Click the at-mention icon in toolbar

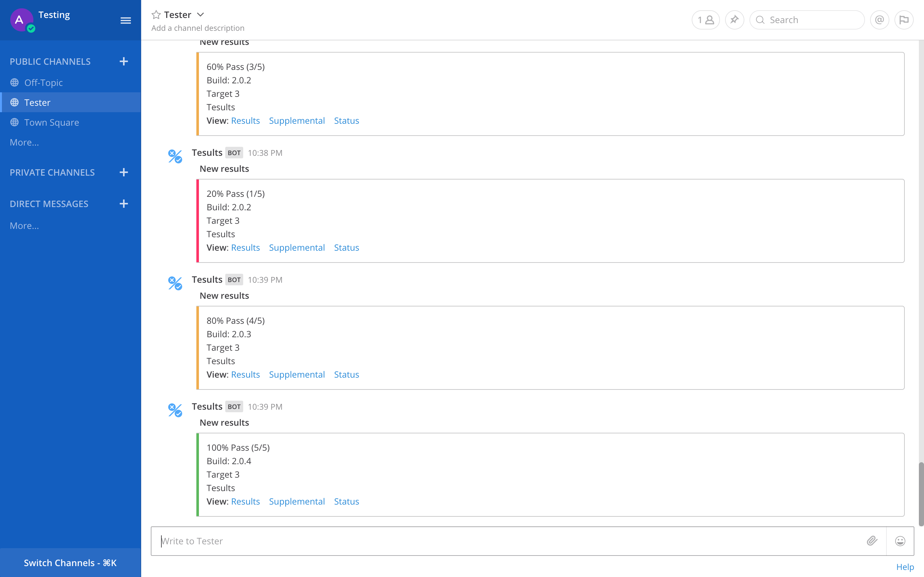879,19
